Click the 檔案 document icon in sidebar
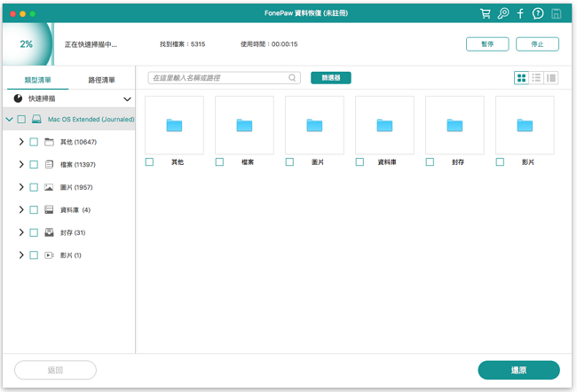 click(49, 164)
